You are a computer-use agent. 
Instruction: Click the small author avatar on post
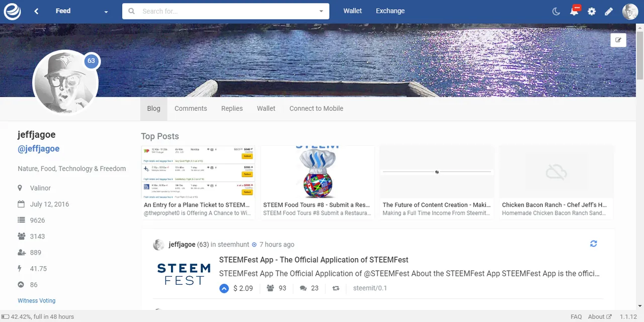tap(158, 245)
